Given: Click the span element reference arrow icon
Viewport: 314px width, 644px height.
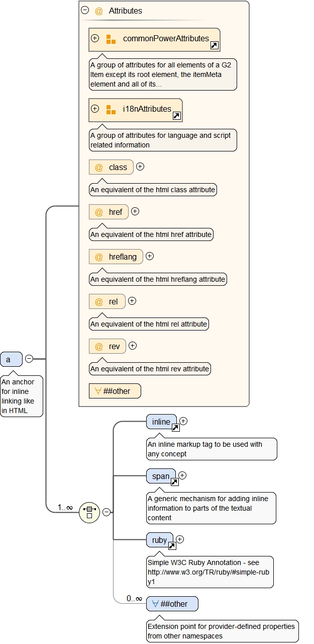Looking at the screenshot, I should click(174, 482).
